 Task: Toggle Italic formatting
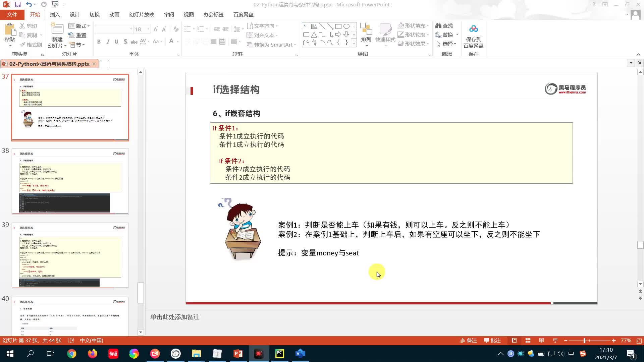click(x=108, y=42)
